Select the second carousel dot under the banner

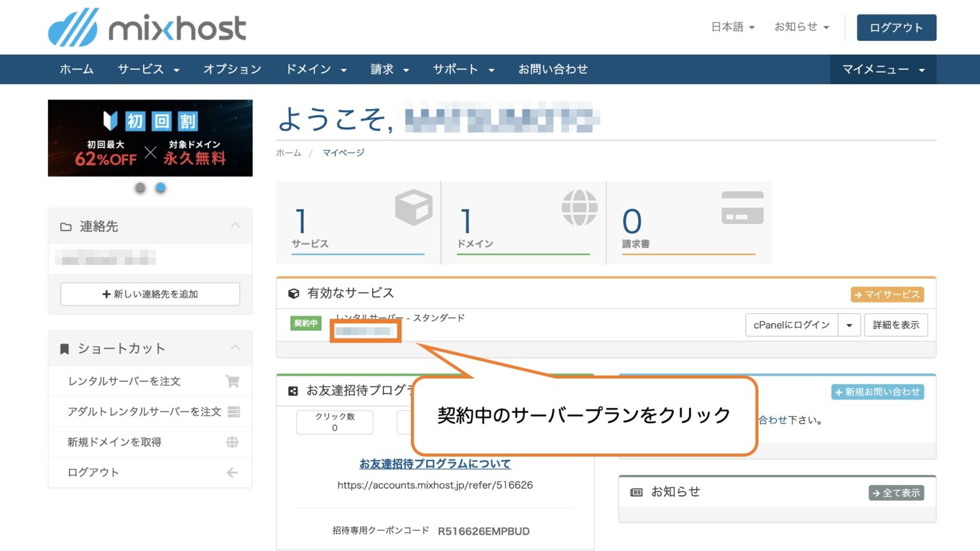point(160,187)
